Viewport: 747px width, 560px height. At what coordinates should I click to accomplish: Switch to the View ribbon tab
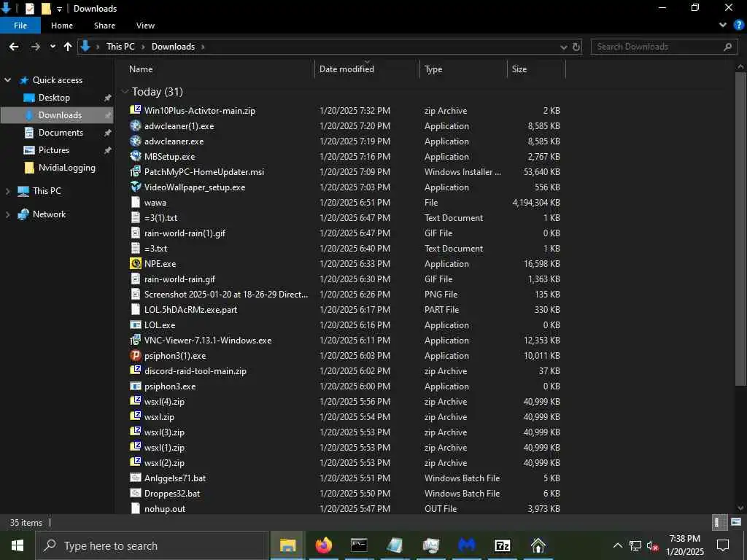pos(145,26)
